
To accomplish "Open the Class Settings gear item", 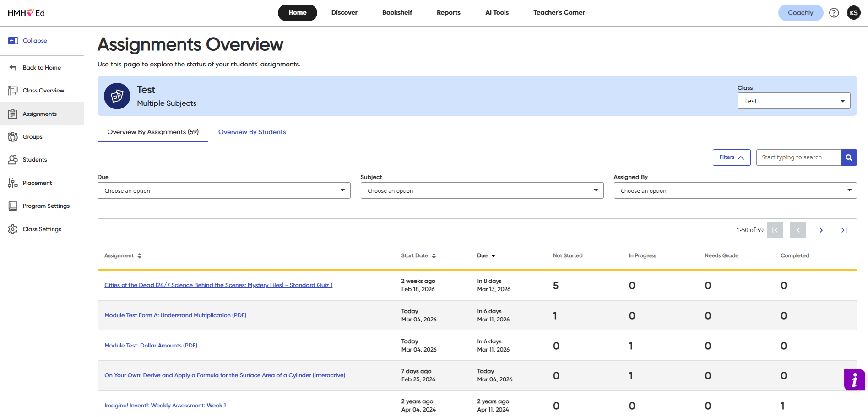I will click(x=42, y=229).
